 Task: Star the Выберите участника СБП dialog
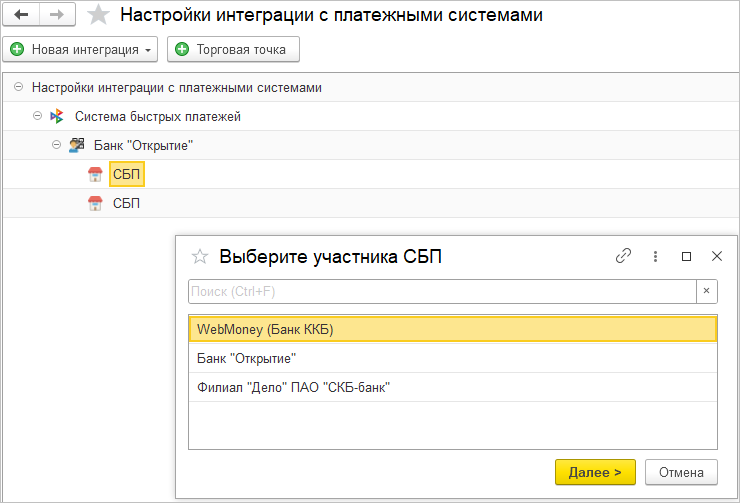point(200,257)
